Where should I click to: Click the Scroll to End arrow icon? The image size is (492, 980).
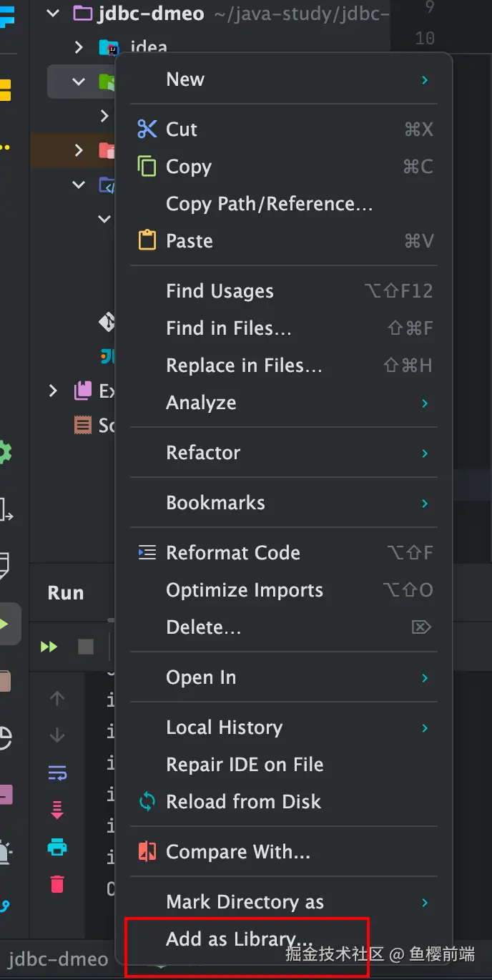[57, 810]
